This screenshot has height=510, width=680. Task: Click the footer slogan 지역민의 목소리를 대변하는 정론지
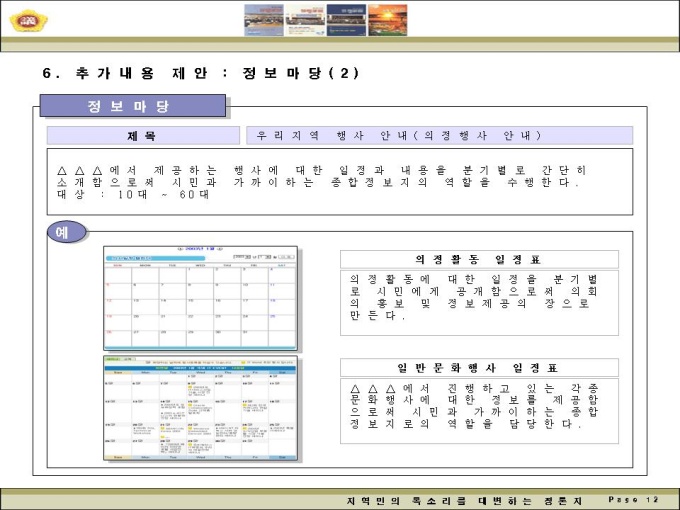(x=463, y=499)
